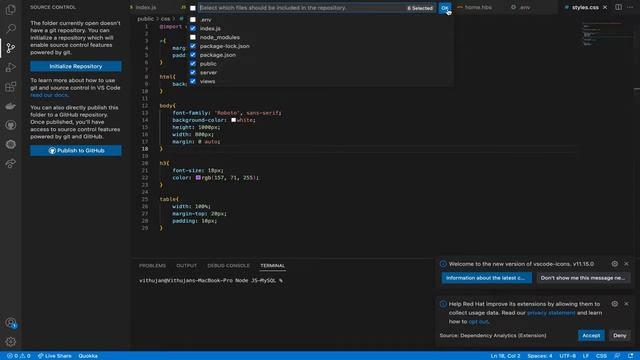Screen dimensions: 640x360
Task: Uncheck the index.js checkbox
Action: [193, 29]
